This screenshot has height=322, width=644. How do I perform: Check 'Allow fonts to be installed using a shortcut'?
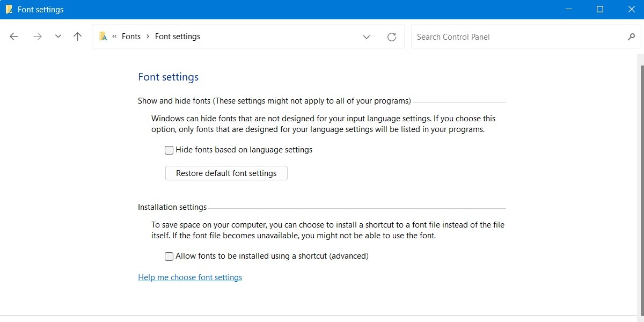point(169,256)
